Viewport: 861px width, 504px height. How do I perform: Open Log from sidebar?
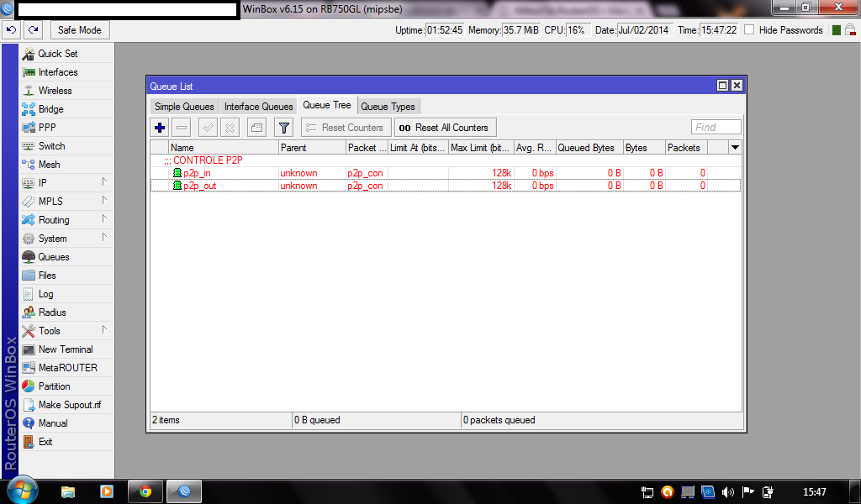pos(66,294)
